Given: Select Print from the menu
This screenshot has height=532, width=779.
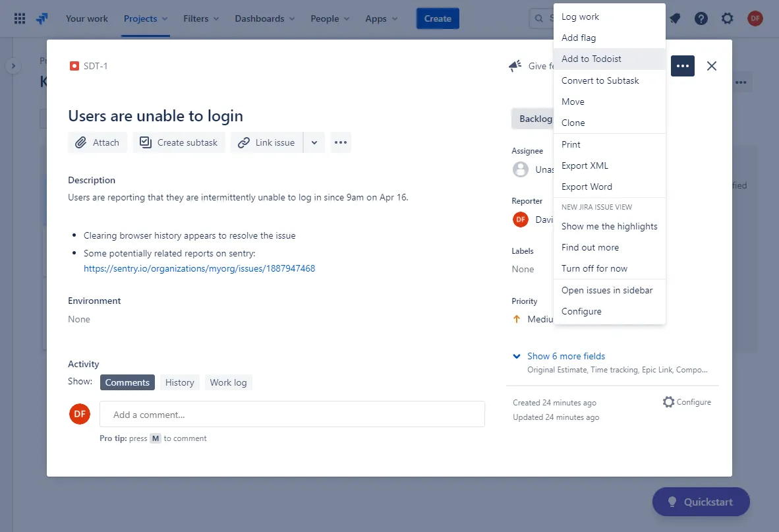Looking at the screenshot, I should [610, 144].
